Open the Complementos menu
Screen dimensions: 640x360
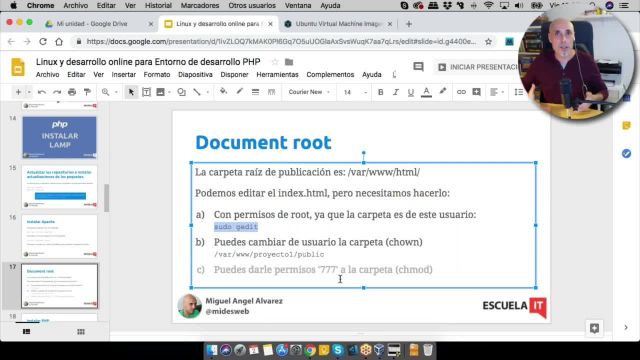pyautogui.click(x=330, y=75)
